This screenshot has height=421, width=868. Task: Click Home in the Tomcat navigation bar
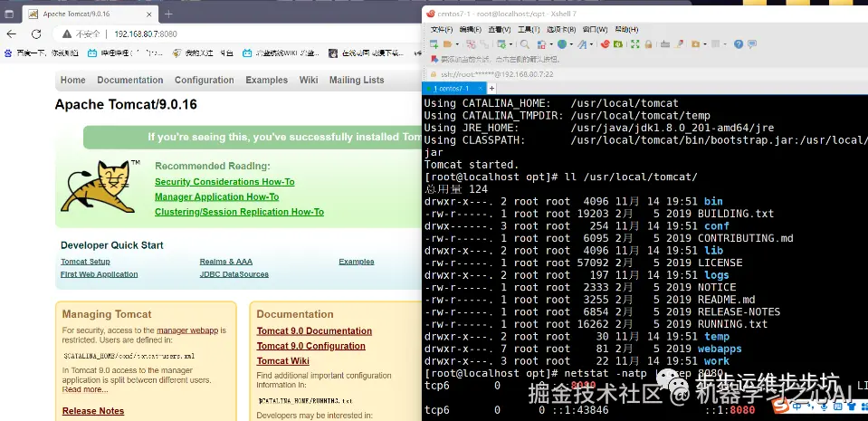tap(73, 80)
